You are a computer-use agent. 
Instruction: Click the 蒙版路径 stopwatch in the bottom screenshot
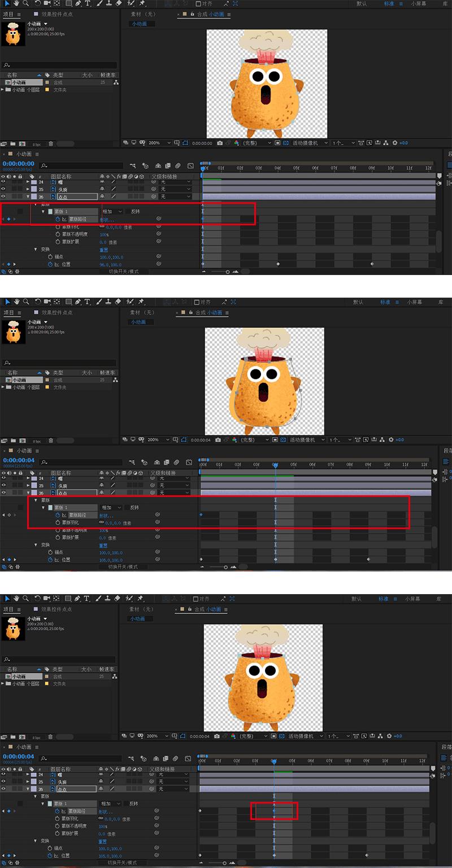pos(58,811)
